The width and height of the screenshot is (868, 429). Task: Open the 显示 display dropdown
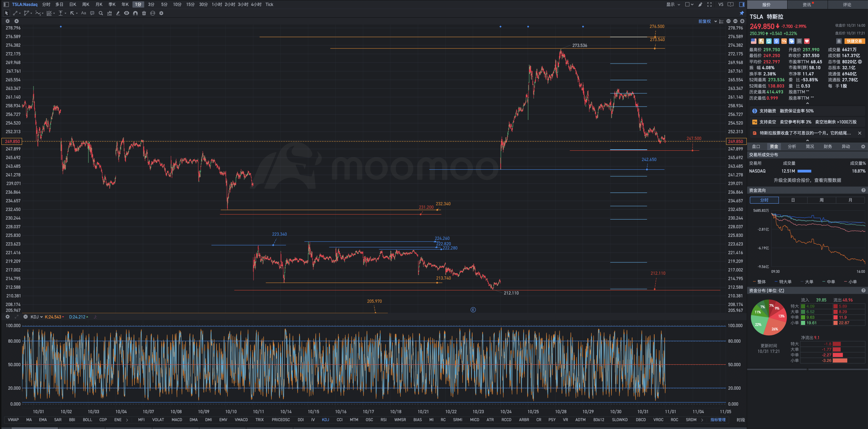pyautogui.click(x=673, y=4)
